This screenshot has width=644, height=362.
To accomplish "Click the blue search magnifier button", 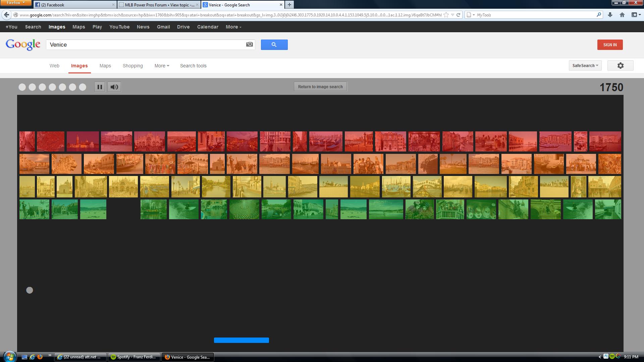I will [x=274, y=45].
